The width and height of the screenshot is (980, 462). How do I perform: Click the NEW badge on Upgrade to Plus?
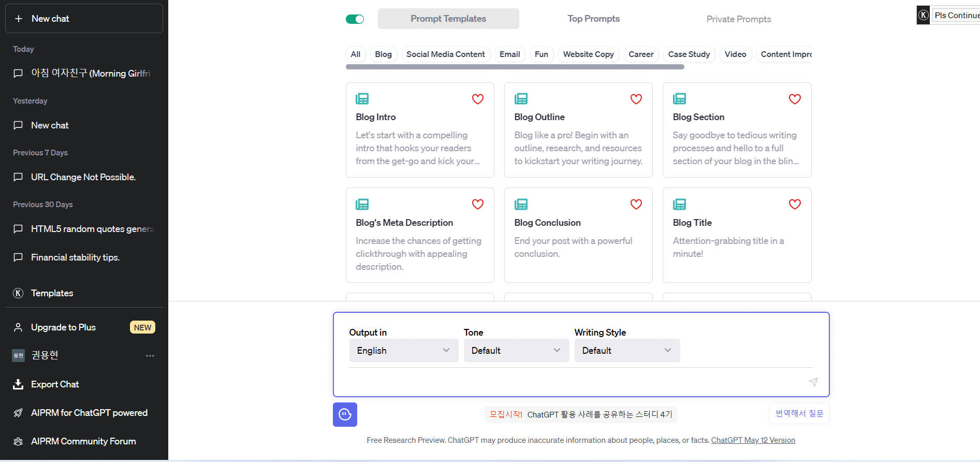tap(142, 327)
